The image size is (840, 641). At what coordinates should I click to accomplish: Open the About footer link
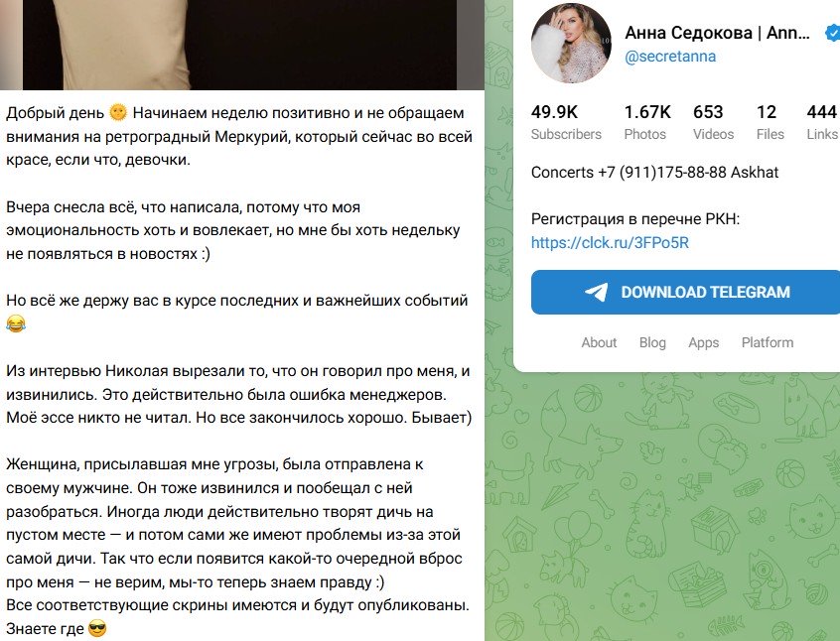599,342
